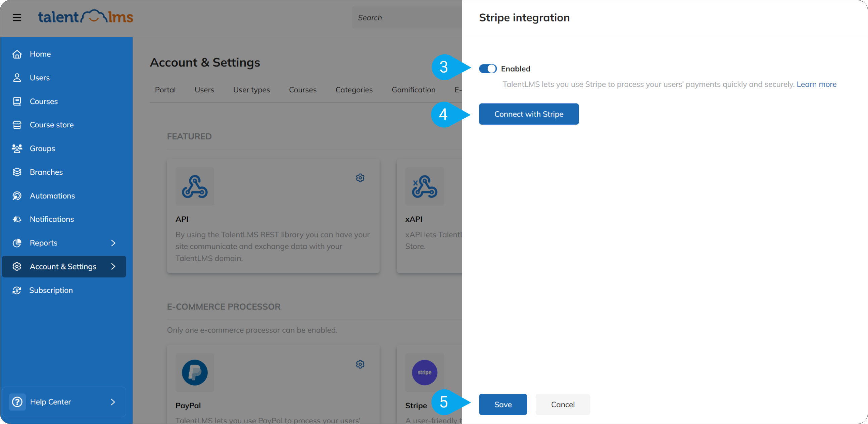
Task: Click the Groups people icon
Action: (17, 149)
